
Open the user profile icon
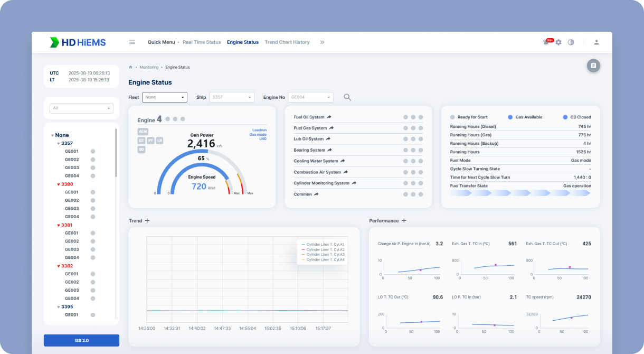pos(596,42)
